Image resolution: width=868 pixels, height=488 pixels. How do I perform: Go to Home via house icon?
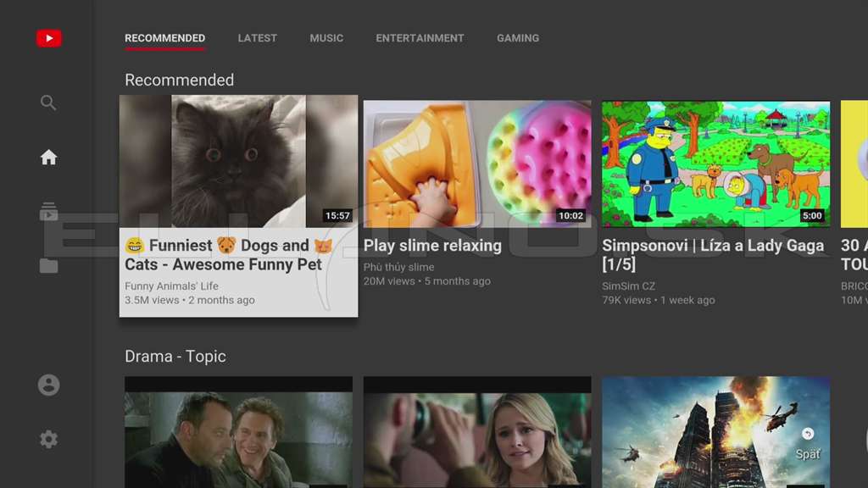pos(48,157)
